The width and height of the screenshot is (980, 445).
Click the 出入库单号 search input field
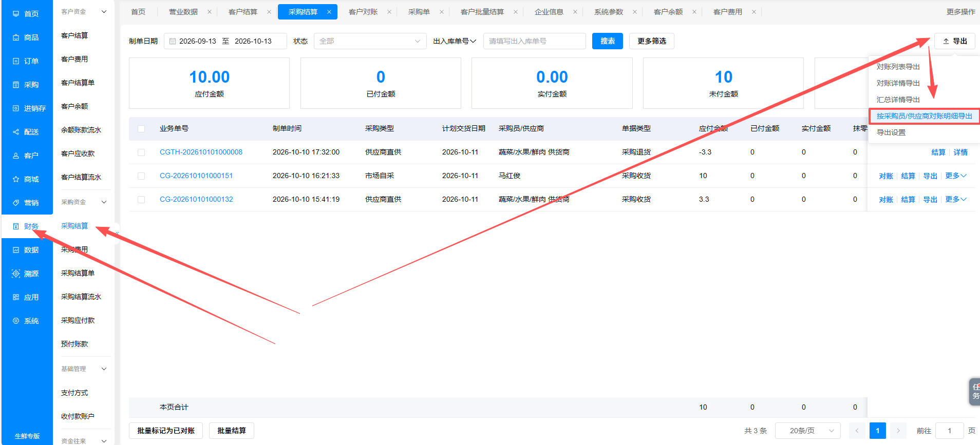pyautogui.click(x=534, y=41)
